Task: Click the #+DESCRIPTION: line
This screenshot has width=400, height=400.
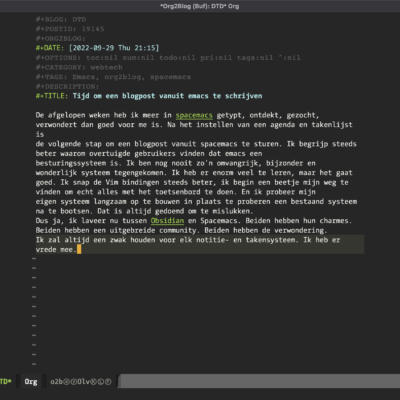Action: pos(67,87)
